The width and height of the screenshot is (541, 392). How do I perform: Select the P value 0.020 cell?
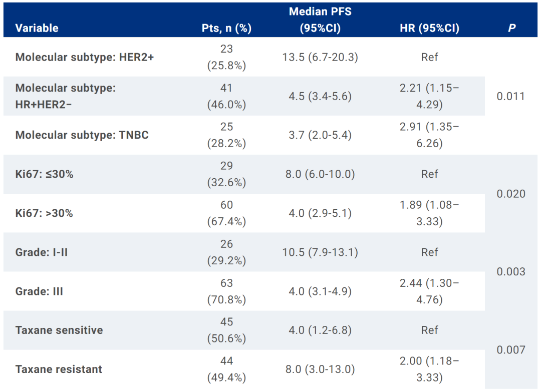tap(511, 194)
